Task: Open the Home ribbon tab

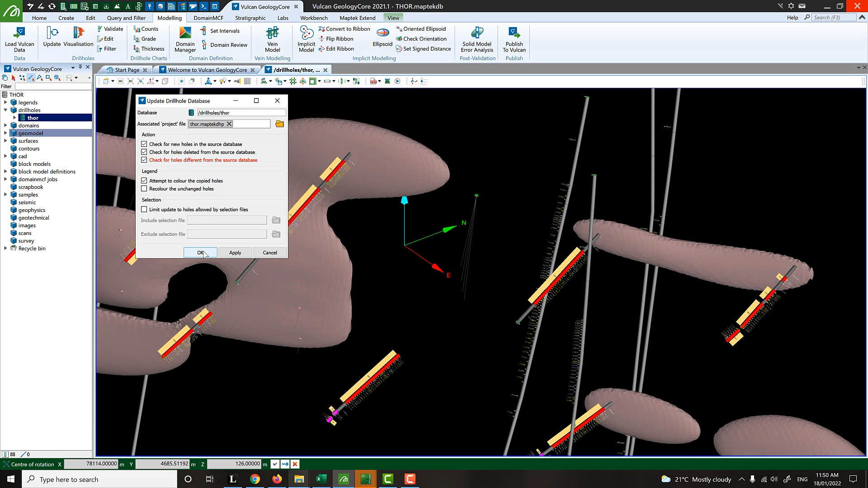Action: pos(39,18)
